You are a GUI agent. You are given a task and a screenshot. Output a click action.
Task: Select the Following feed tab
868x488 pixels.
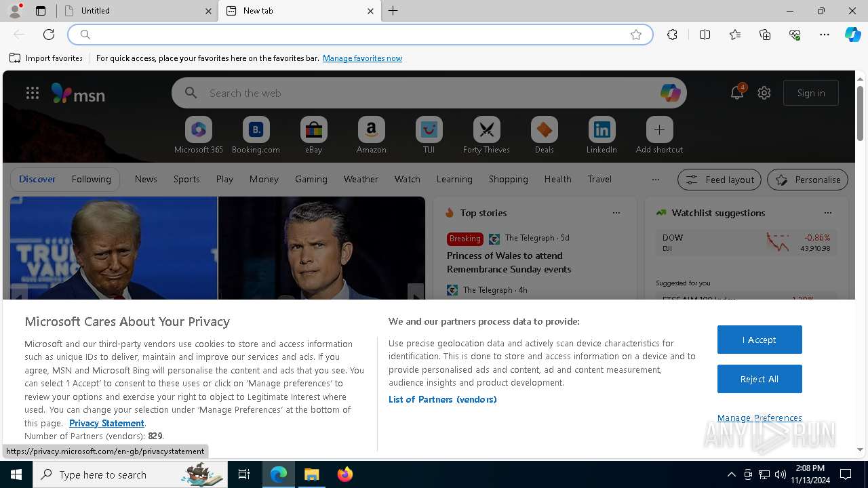pos(92,179)
